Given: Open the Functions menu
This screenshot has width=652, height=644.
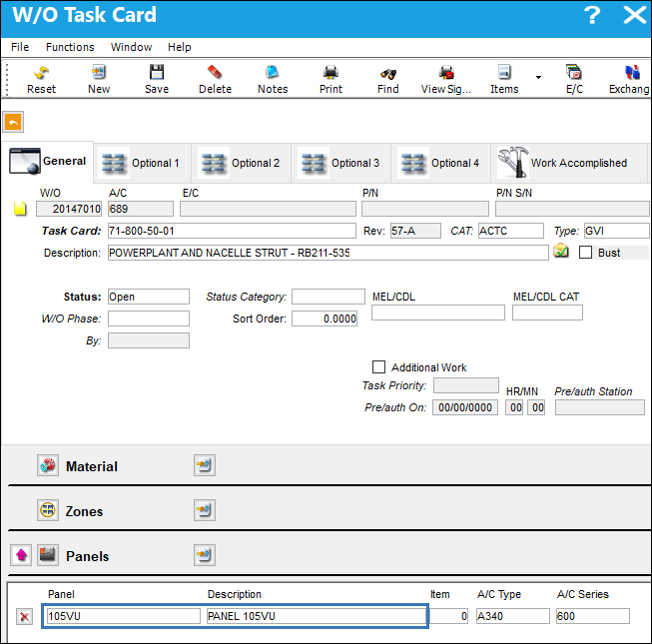Looking at the screenshot, I should point(70,47).
